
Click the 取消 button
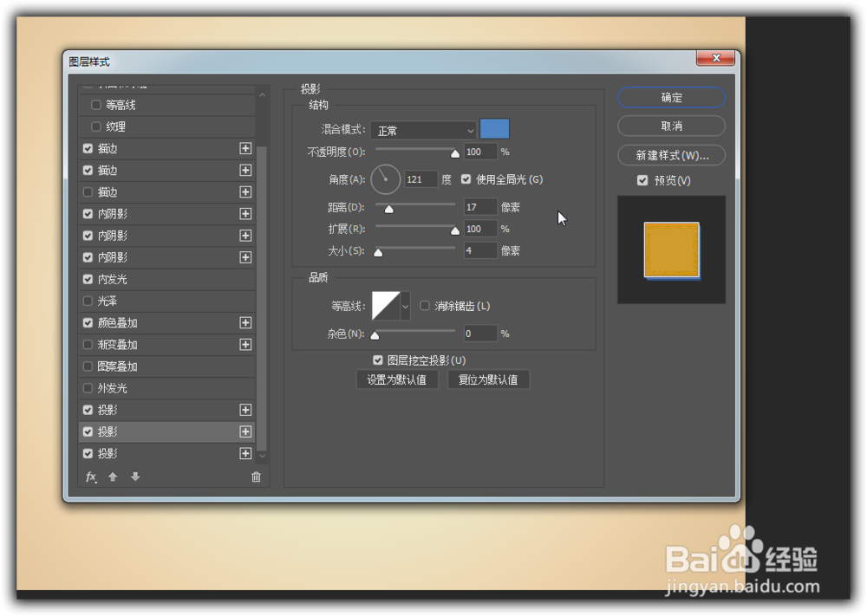tap(671, 126)
